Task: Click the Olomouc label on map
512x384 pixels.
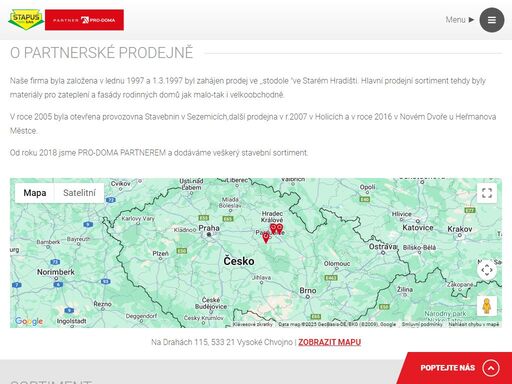Action: tap(337, 263)
